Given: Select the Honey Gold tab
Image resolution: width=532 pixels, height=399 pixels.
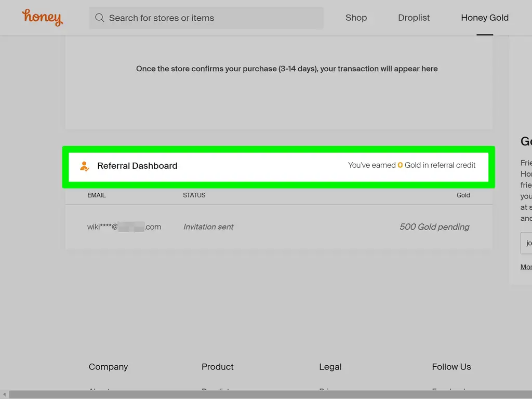Looking at the screenshot, I should click(x=484, y=18).
